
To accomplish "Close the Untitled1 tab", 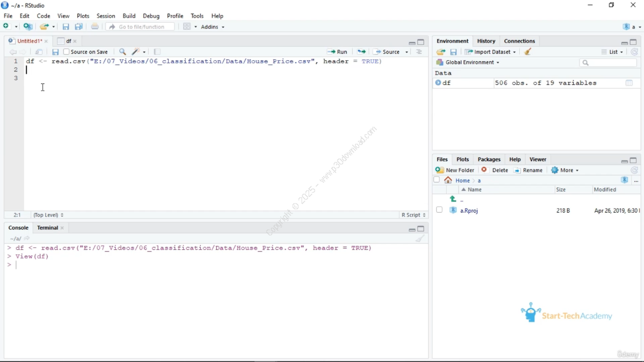I will (46, 41).
